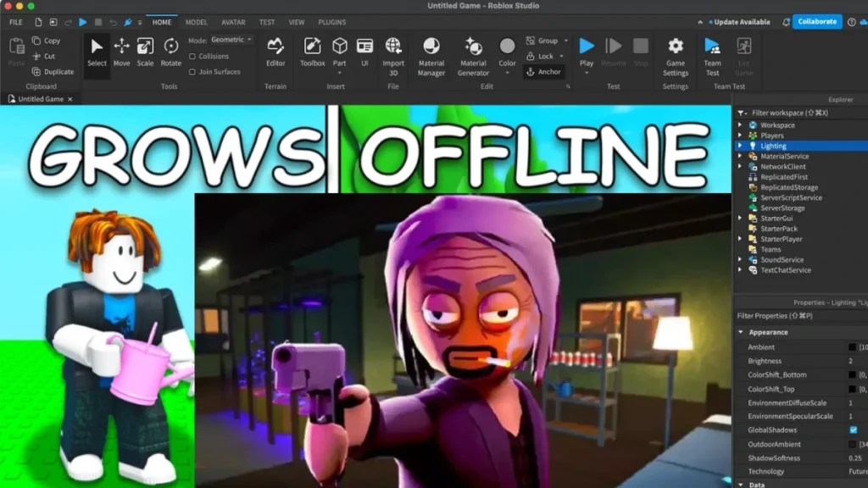Click the small stop square in the title toolbar
The width and height of the screenshot is (868, 488).
coord(98,22)
